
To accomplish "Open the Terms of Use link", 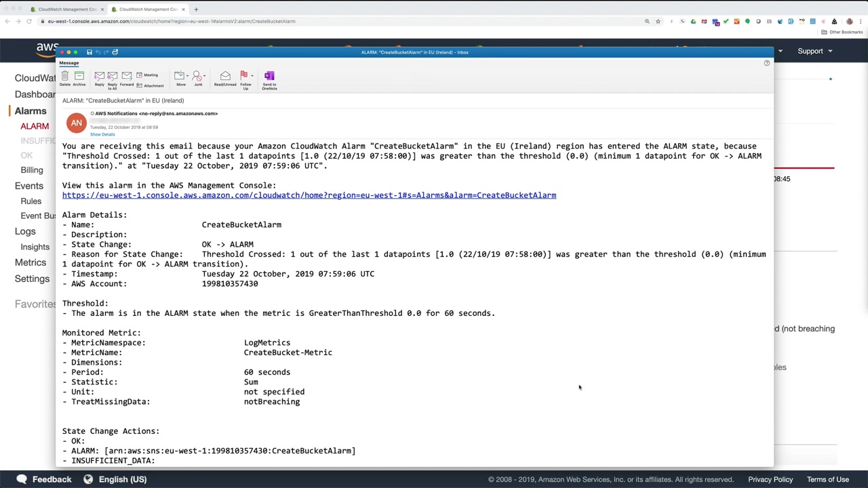I will pos(828,479).
